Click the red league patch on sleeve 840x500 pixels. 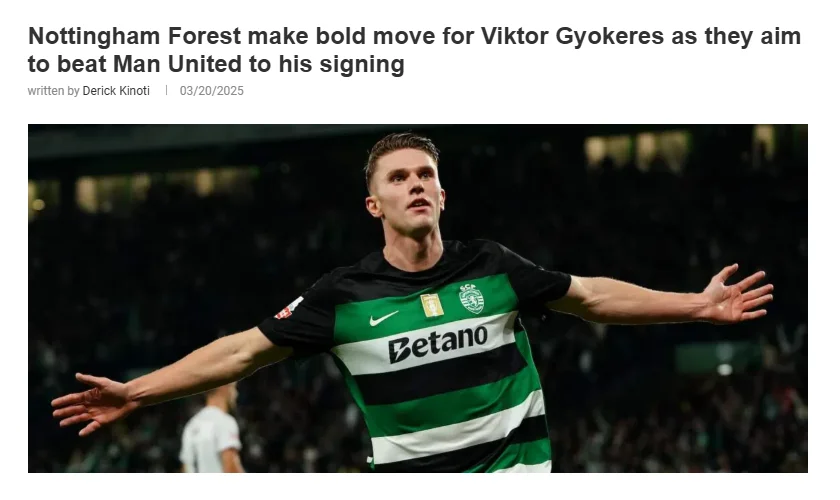click(x=288, y=309)
